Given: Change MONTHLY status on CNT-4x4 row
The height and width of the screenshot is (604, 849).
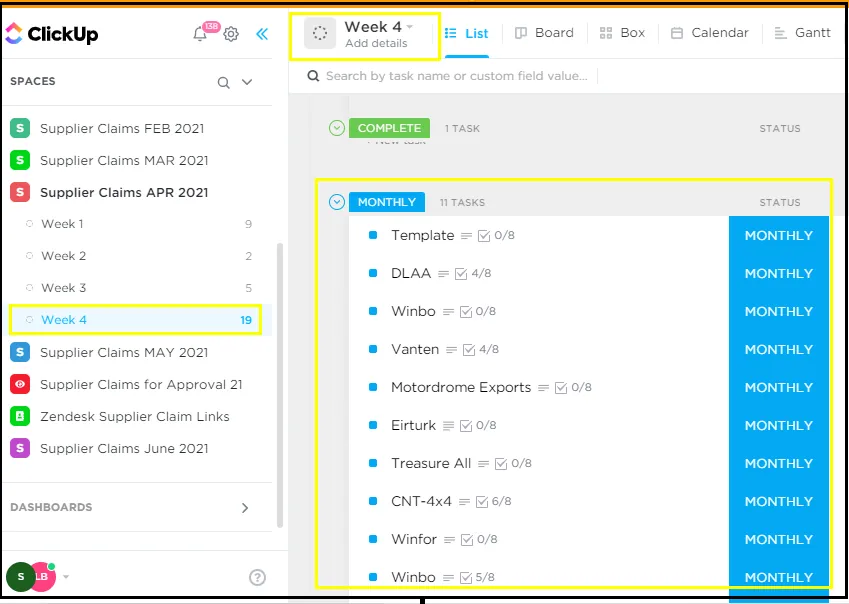Looking at the screenshot, I should click(x=779, y=501).
